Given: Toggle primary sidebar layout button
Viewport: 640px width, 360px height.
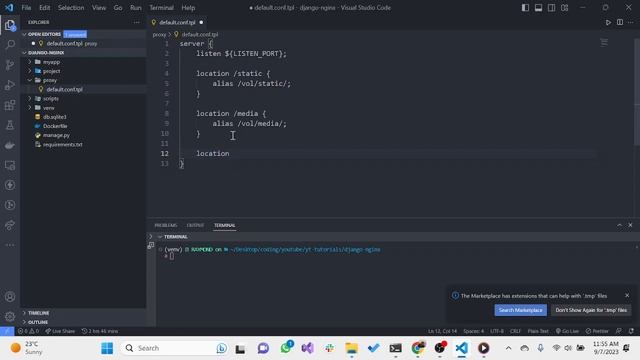Looking at the screenshot, I should (525, 8).
